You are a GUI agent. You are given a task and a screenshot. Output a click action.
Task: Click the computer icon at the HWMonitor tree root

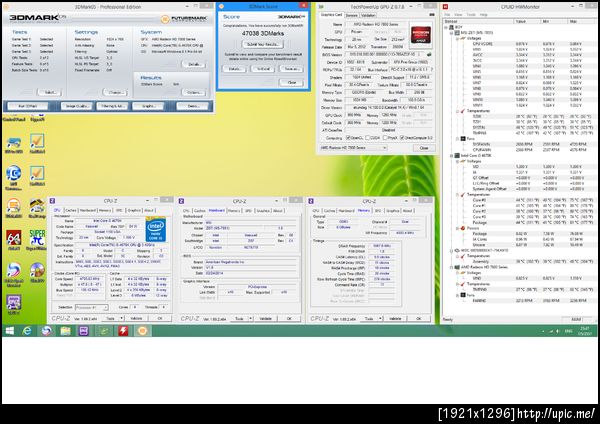(x=451, y=27)
